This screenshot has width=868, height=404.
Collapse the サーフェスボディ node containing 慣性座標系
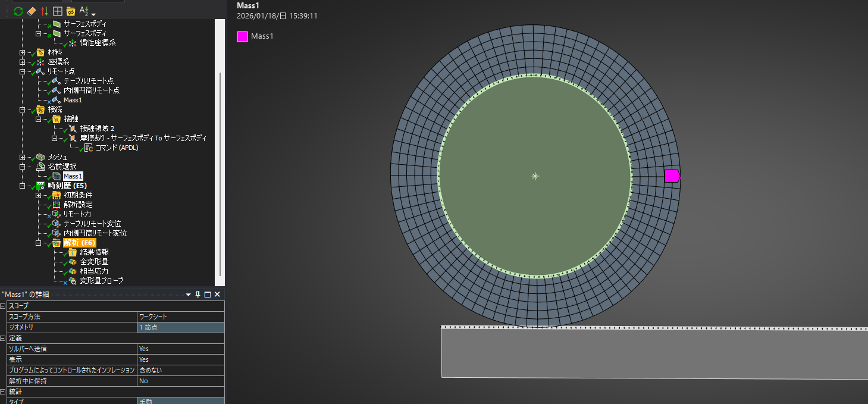pos(38,33)
